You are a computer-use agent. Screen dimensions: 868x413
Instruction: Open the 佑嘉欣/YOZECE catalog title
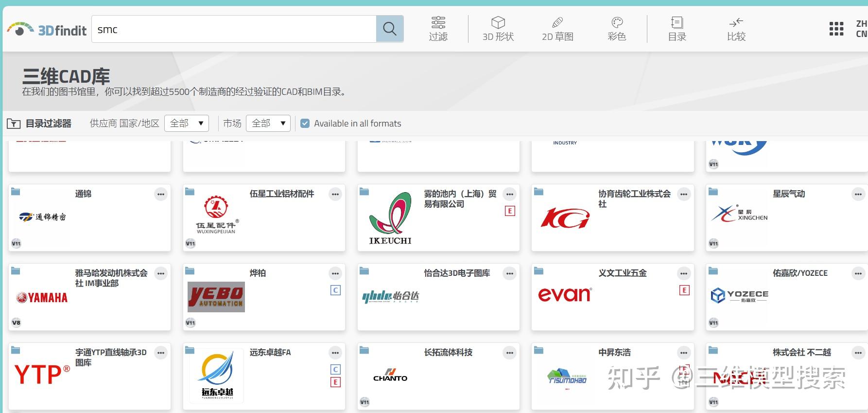pyautogui.click(x=800, y=273)
